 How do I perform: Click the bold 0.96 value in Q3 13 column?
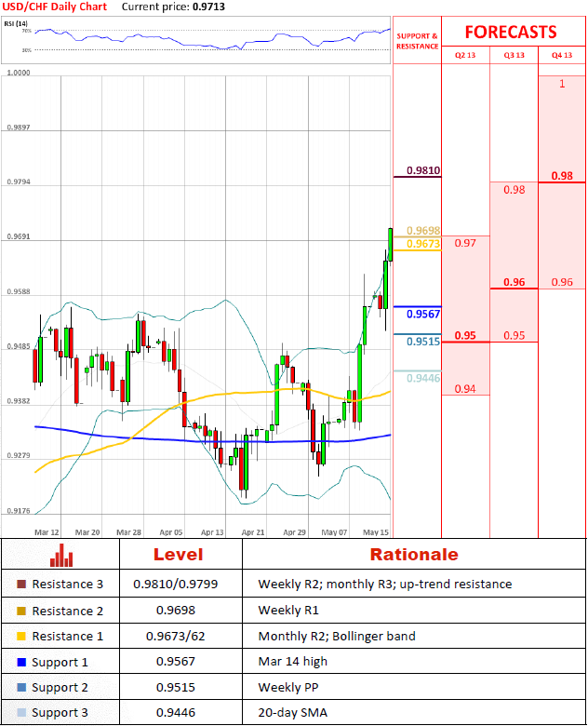[514, 282]
